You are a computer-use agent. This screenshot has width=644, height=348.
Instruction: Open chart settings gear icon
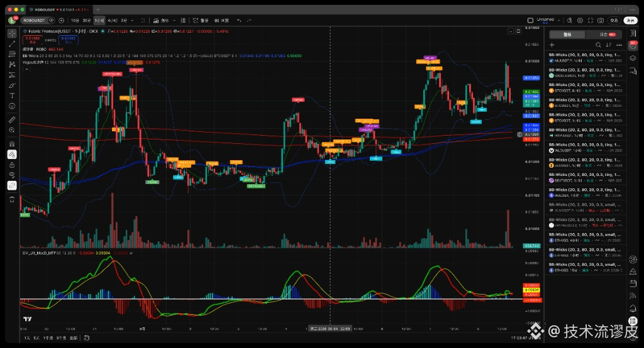click(x=580, y=20)
